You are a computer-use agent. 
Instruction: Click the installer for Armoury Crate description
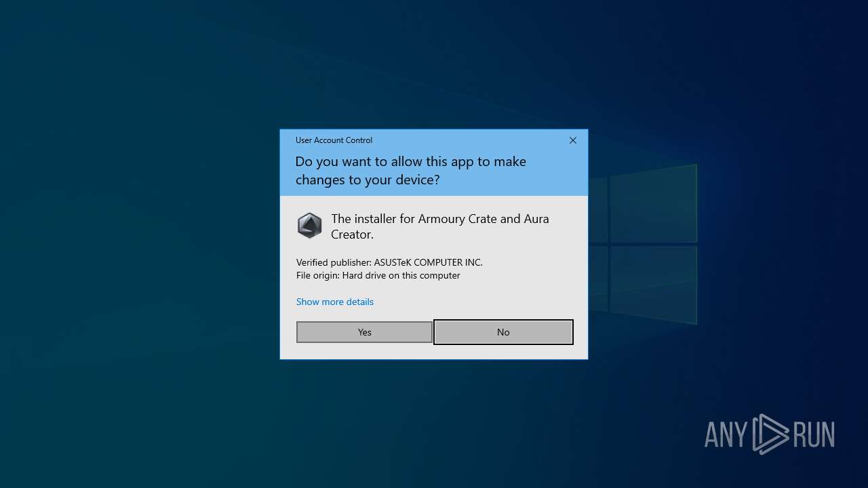(440, 226)
